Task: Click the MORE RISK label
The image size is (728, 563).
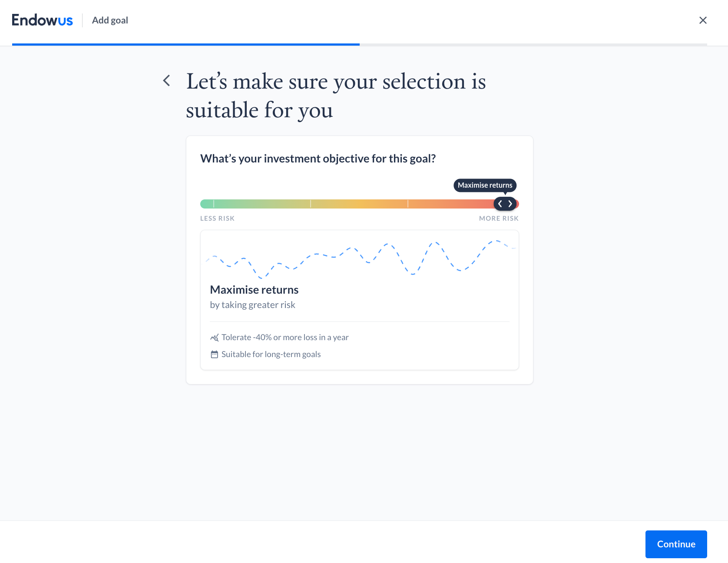Action: 499,219
